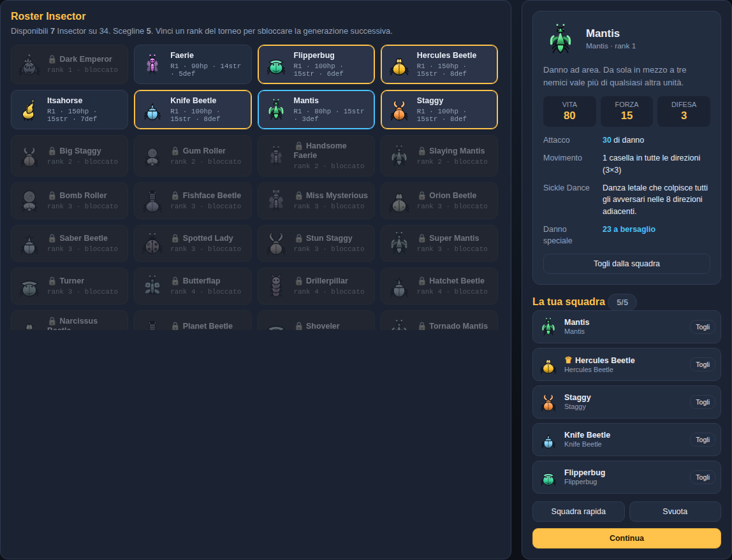Select the Itsahorse roster card name

pyautogui.click(x=65, y=101)
